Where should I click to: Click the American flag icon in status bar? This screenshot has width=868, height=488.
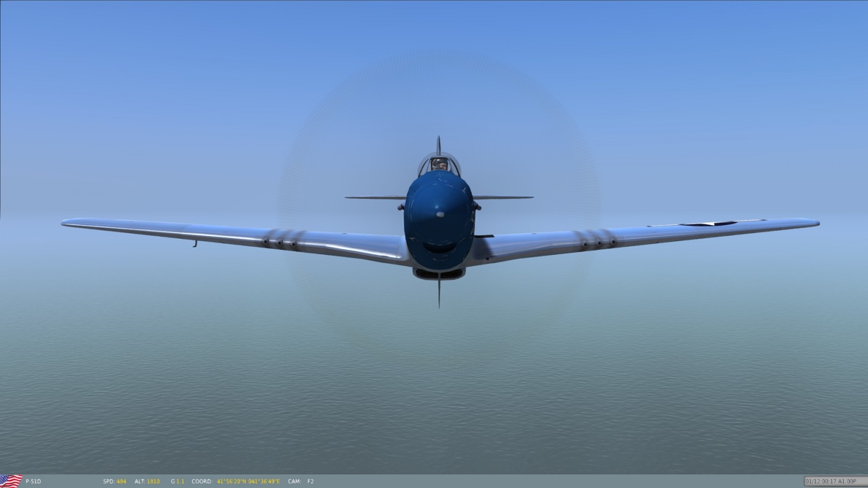[x=11, y=481]
